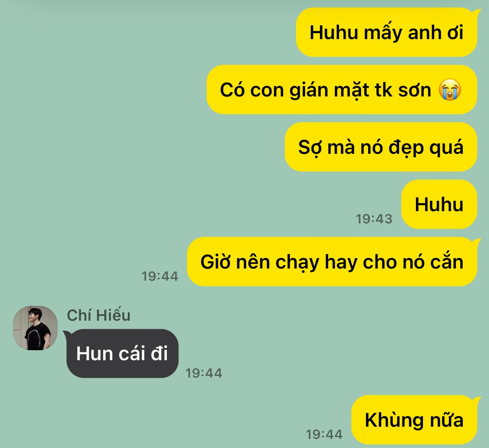Click timestamp next to "Giờ nên chạy" message
Screen dimensions: 489x448
pos(160,276)
